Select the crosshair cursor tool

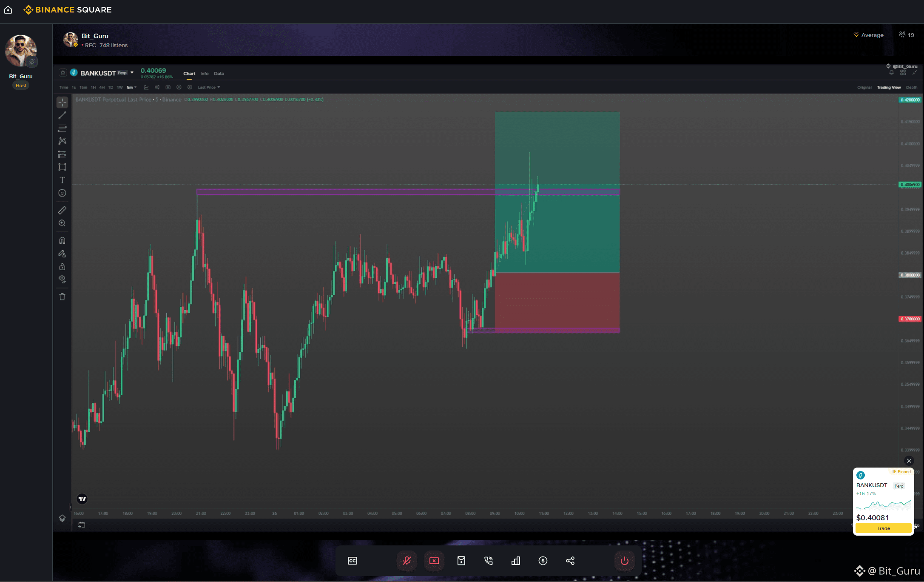click(x=62, y=103)
